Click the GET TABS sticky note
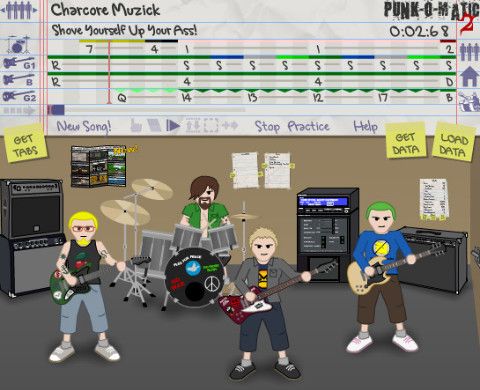This screenshot has width=480, height=390. tap(25, 144)
